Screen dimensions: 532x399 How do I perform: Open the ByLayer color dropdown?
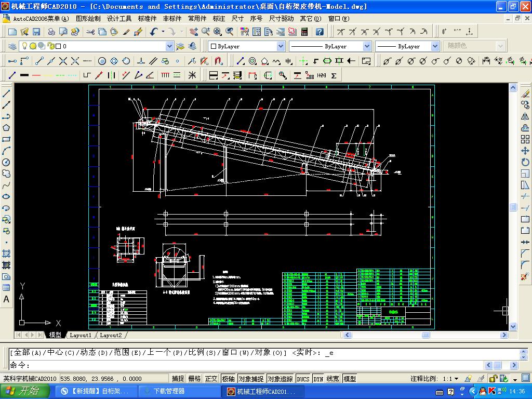[281, 46]
